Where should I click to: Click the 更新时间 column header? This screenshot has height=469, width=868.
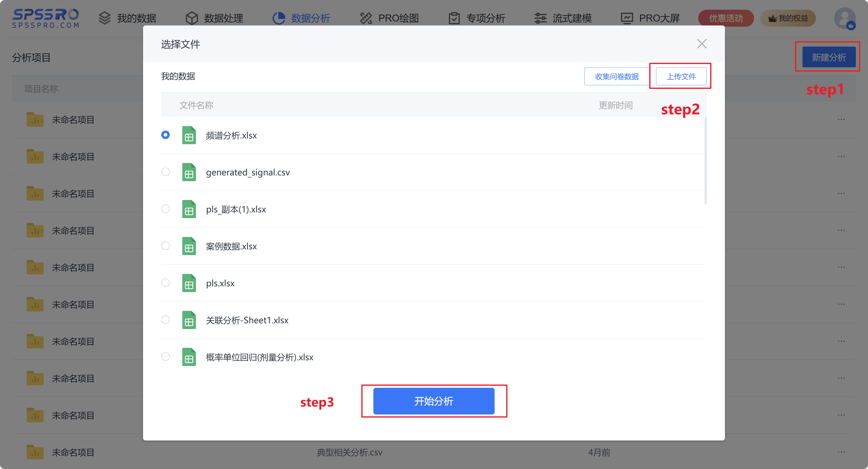tap(616, 105)
